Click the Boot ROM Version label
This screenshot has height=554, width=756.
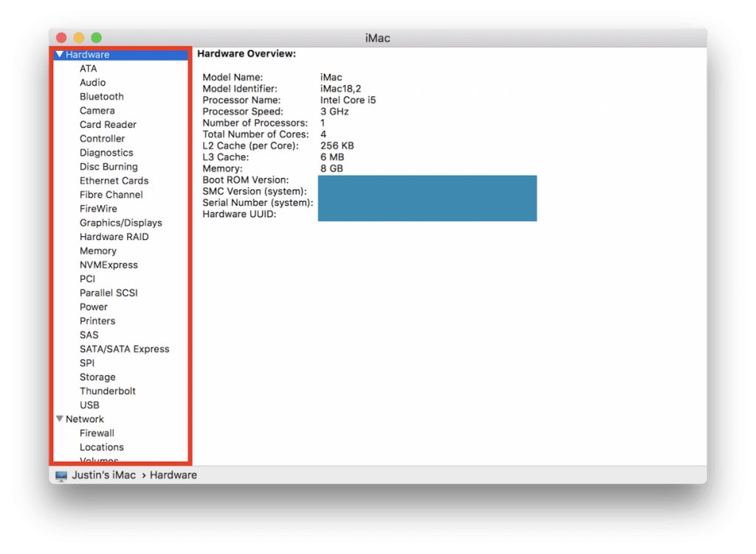[245, 180]
